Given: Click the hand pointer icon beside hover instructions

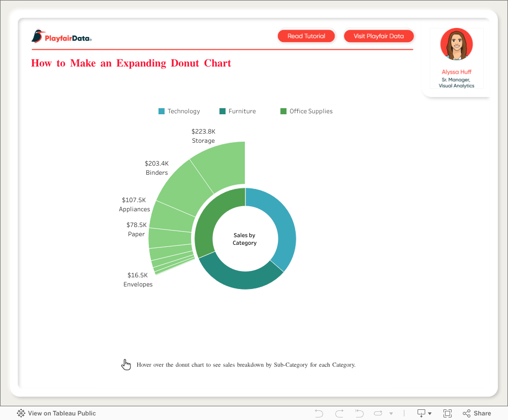Looking at the screenshot, I should (126, 364).
